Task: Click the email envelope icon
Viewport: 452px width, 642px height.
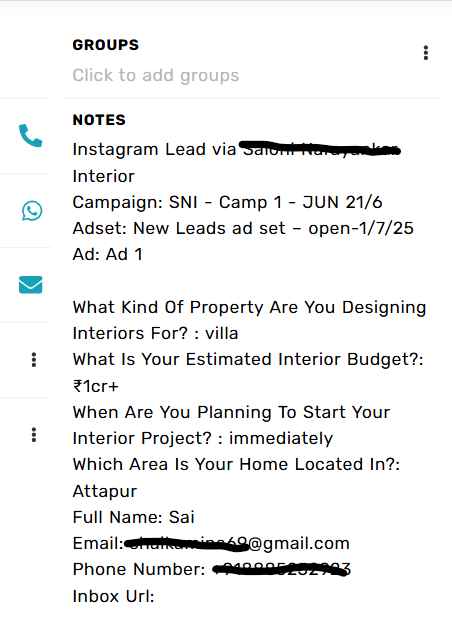Action: coord(30,285)
